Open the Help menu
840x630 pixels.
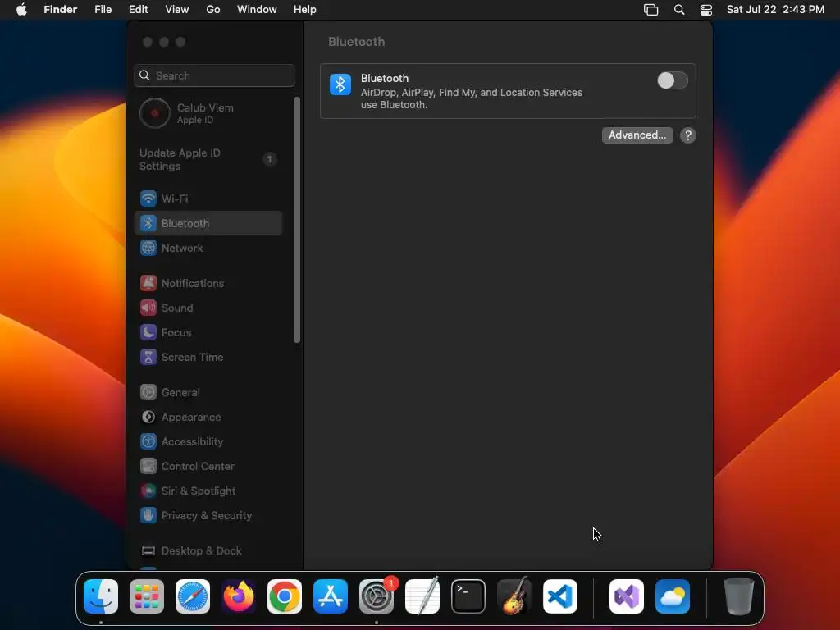tap(305, 10)
